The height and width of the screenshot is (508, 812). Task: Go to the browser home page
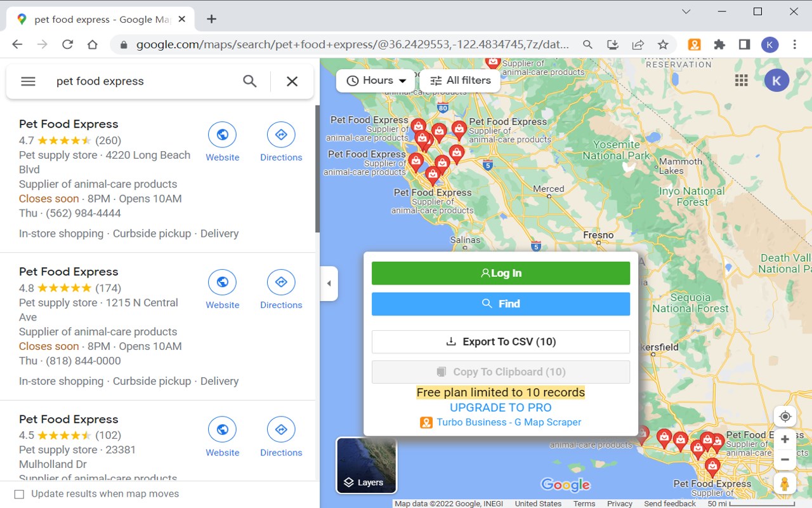[93, 44]
